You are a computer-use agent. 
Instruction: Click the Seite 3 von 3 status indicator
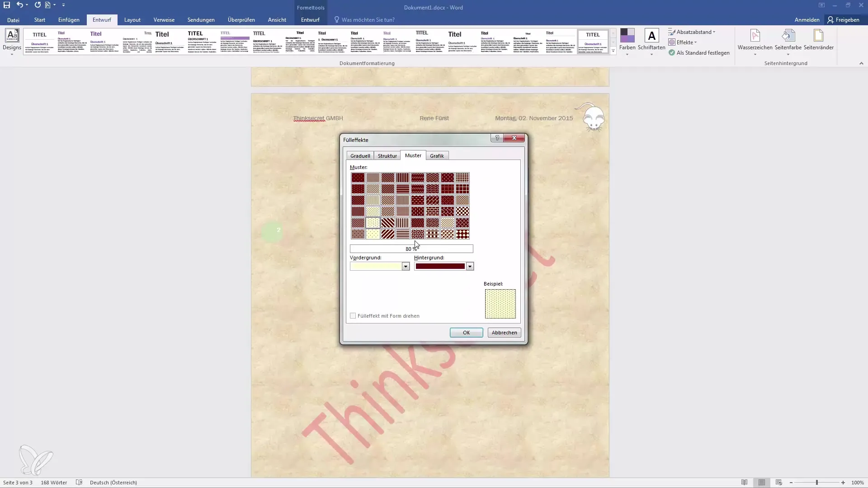tap(18, 483)
